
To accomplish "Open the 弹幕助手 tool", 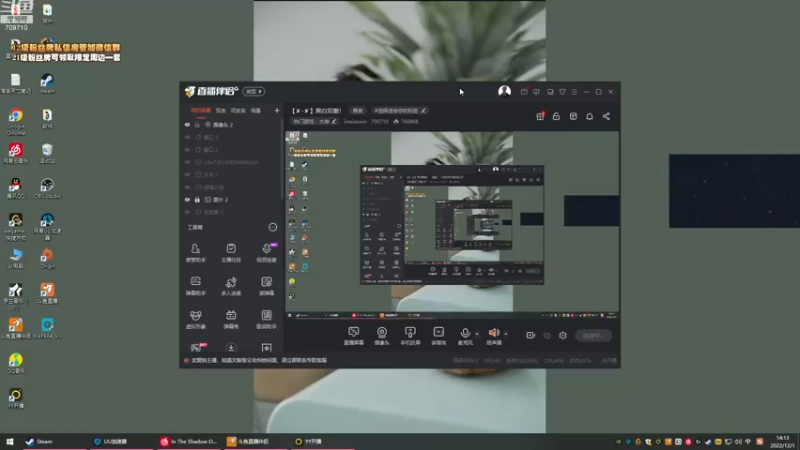I will (x=195, y=286).
